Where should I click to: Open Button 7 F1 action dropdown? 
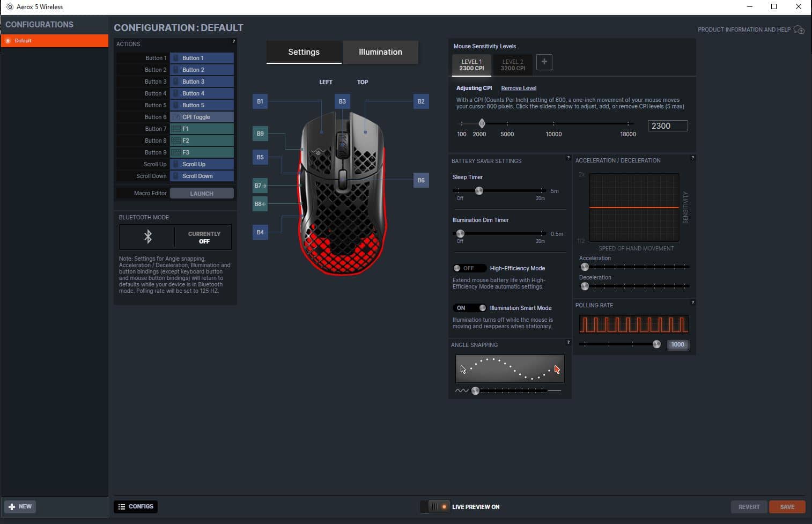pos(202,129)
